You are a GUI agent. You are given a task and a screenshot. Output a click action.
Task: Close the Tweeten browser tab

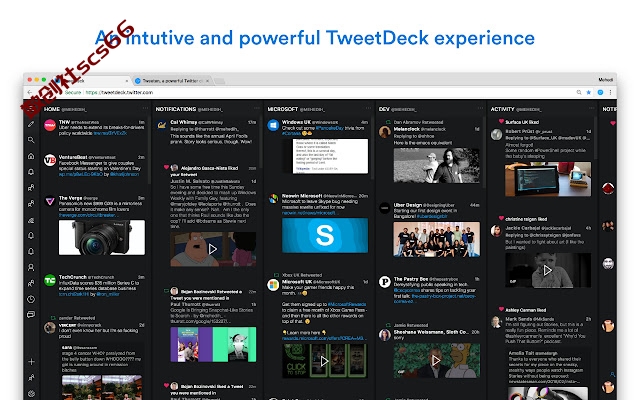pyautogui.click(x=207, y=81)
